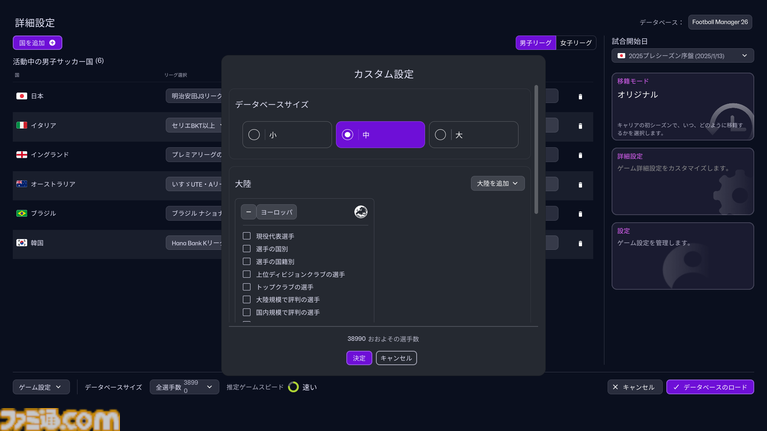Delete オーストラリア with its trash icon
This screenshot has width=767, height=431.
580,184
